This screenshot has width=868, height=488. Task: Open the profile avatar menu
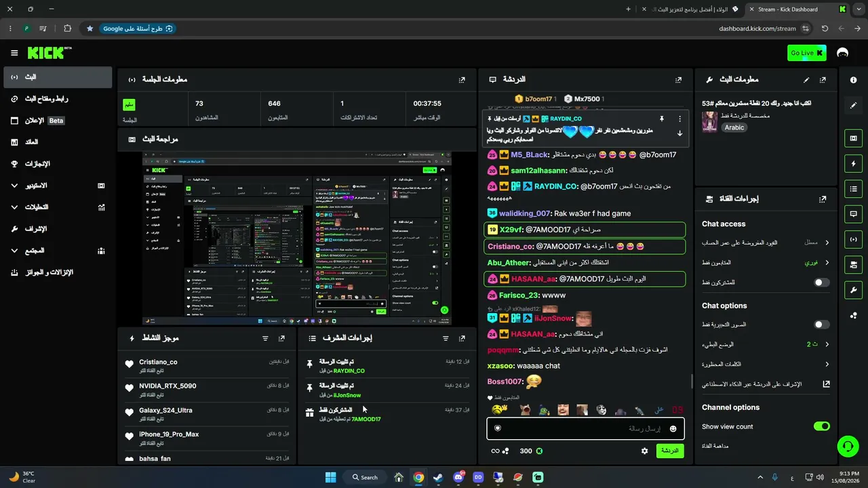[843, 53]
